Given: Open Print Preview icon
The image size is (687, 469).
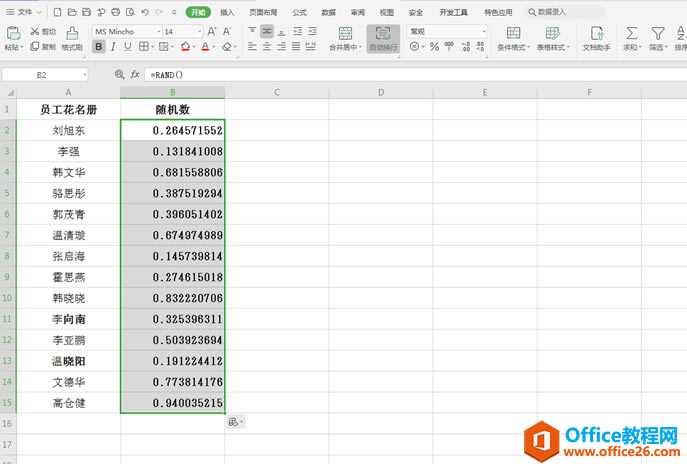Looking at the screenshot, I should pyautogui.click(x=130, y=12).
